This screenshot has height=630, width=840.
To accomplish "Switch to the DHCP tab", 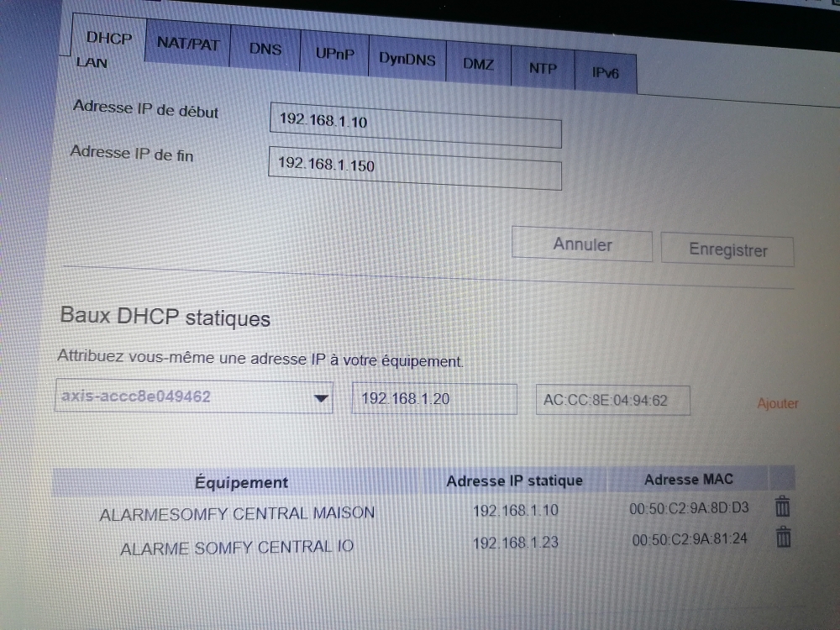I will pos(108,39).
